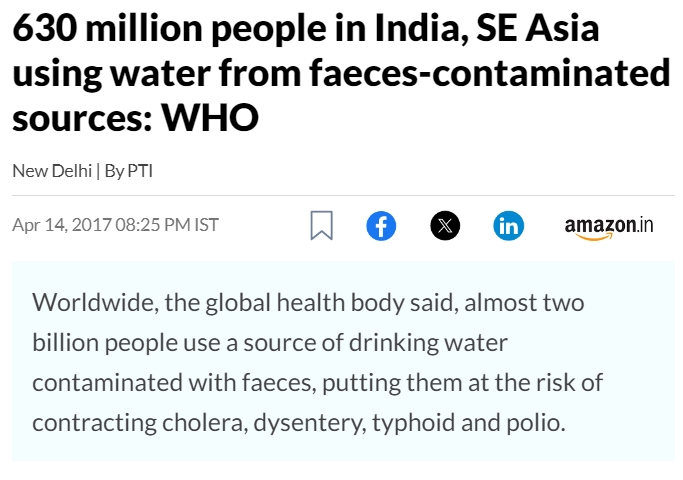This screenshot has height=480, width=683.
Task: Click the Apr 14, 2017 publish date
Action: pos(61,224)
